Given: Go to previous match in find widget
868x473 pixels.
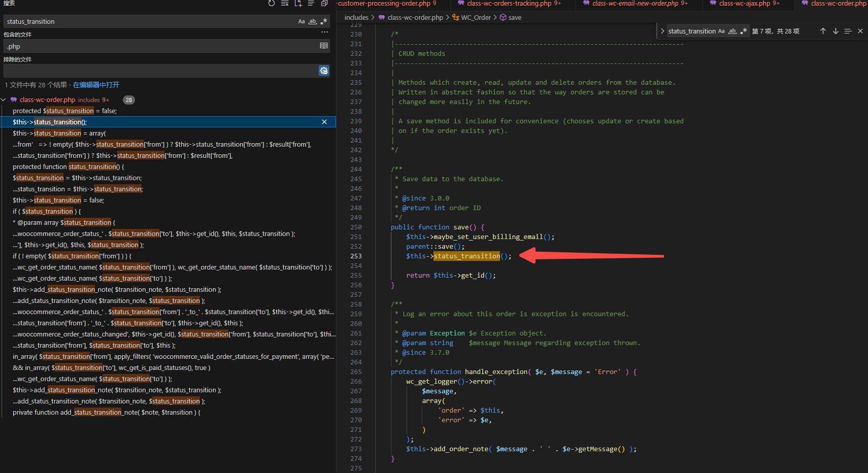Looking at the screenshot, I should tap(823, 31).
